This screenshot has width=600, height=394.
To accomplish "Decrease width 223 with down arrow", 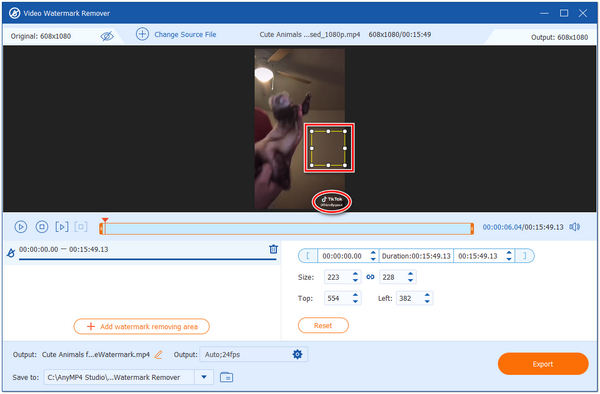I will pyautogui.click(x=355, y=280).
